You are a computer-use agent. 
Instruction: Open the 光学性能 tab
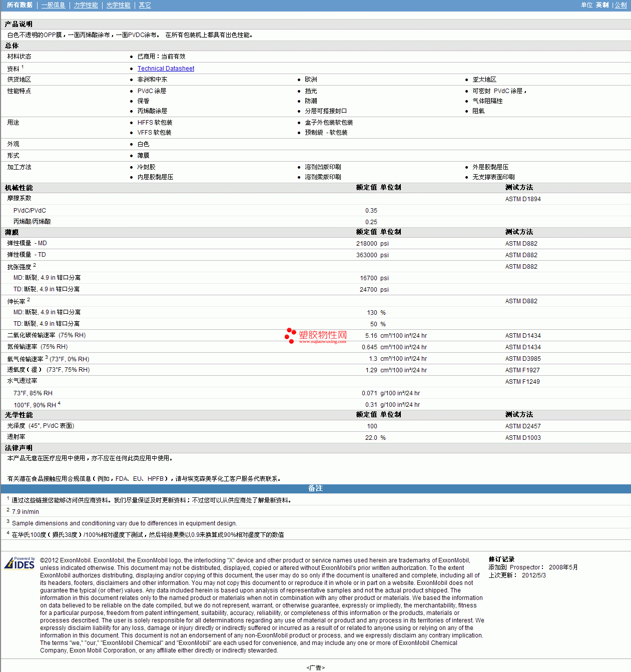click(118, 5)
